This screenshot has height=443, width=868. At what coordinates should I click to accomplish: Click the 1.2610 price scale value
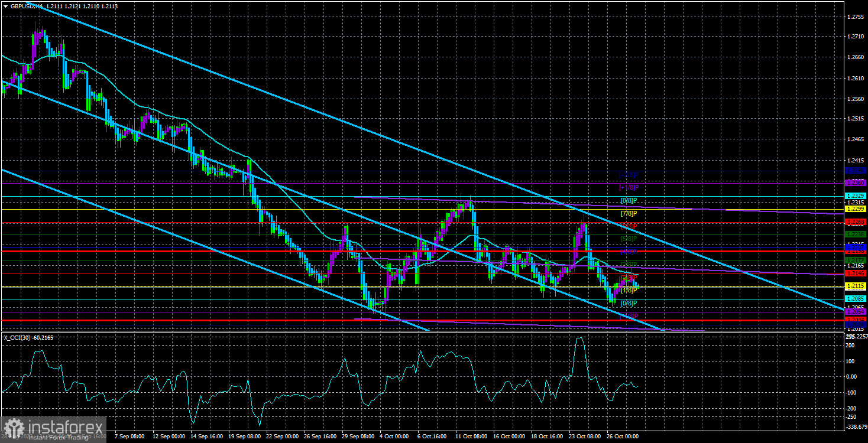(x=856, y=79)
